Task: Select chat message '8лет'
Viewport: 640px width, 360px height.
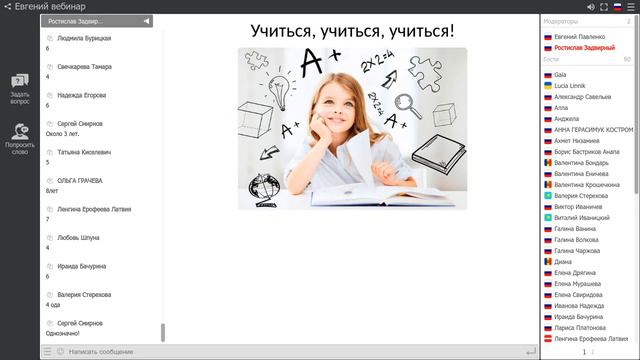Action: tap(52, 191)
